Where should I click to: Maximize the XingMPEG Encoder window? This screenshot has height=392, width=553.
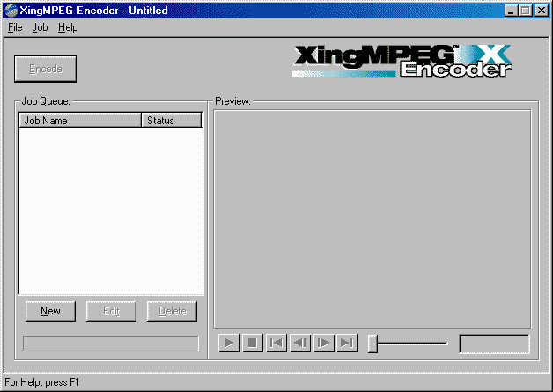527,11
